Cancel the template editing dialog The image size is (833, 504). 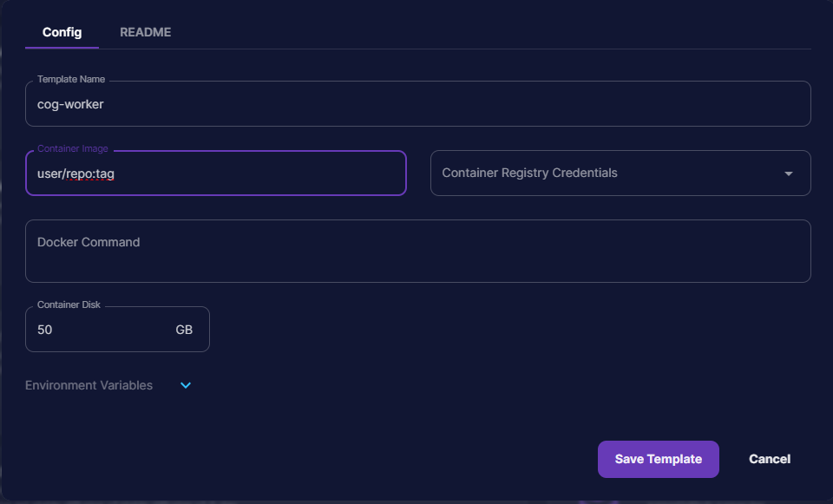click(770, 459)
